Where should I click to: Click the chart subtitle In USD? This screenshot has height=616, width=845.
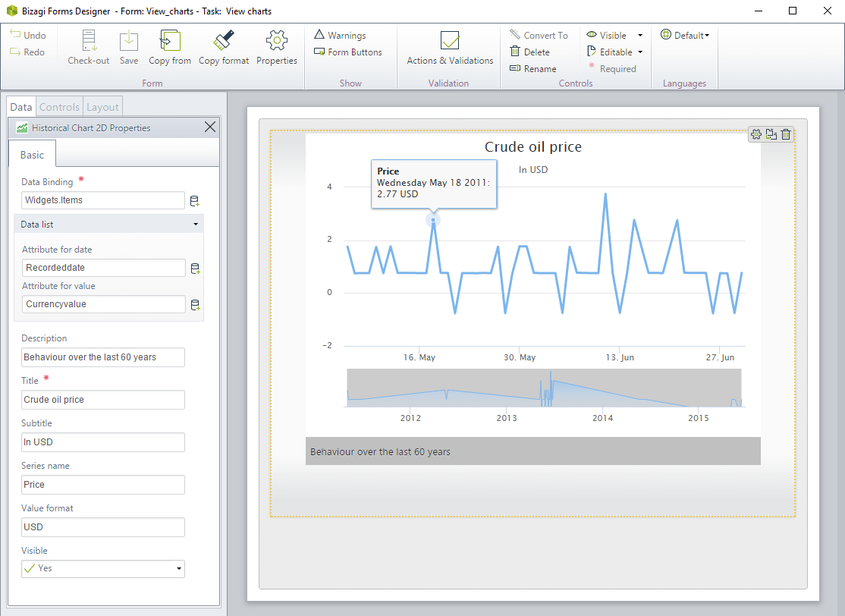click(x=533, y=170)
